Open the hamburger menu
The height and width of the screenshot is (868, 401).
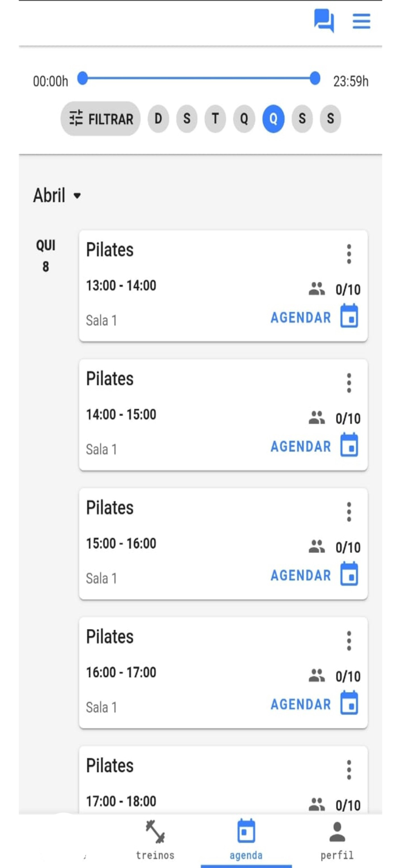[x=361, y=21]
